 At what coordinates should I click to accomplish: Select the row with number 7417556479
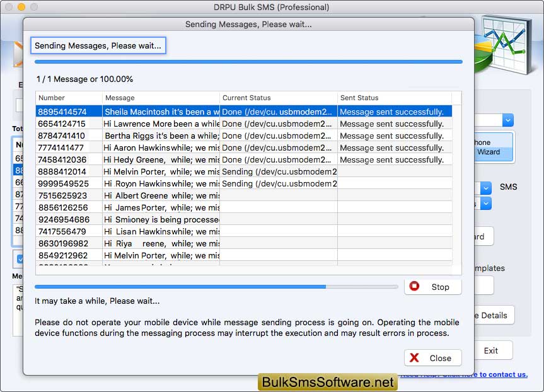pos(243,231)
